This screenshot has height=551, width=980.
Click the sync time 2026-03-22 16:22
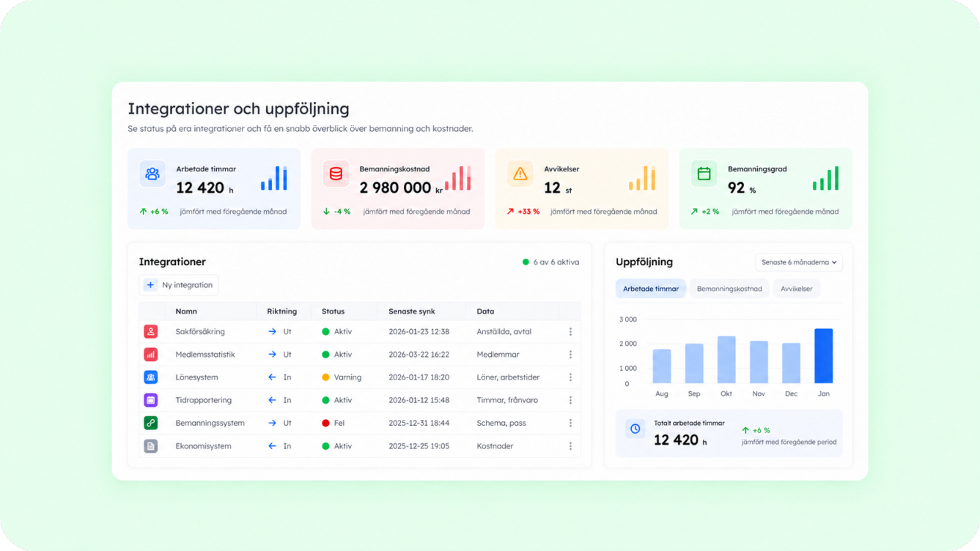tap(419, 355)
